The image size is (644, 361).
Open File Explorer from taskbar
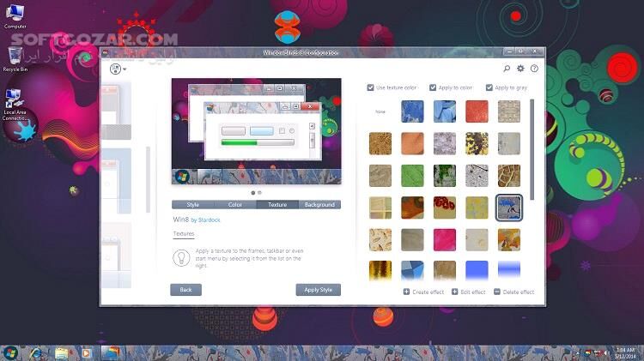62,352
